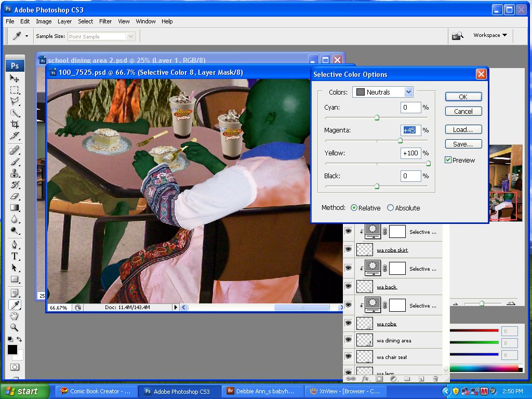Select the Absolute method radio button

pos(390,208)
